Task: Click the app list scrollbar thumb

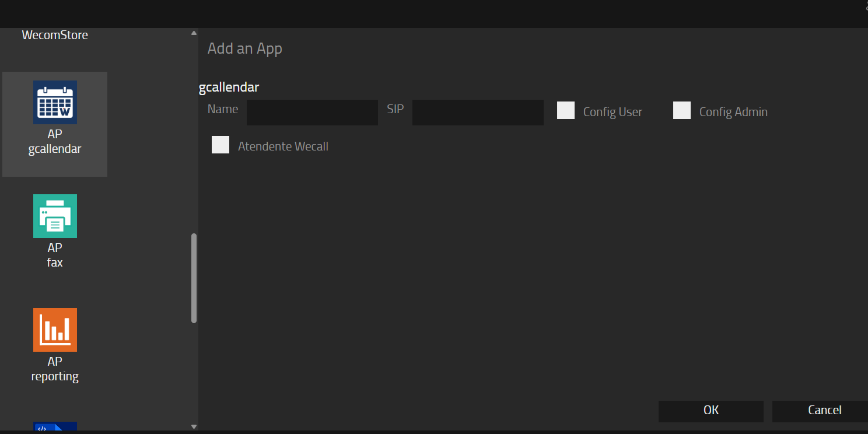Action: (194, 278)
